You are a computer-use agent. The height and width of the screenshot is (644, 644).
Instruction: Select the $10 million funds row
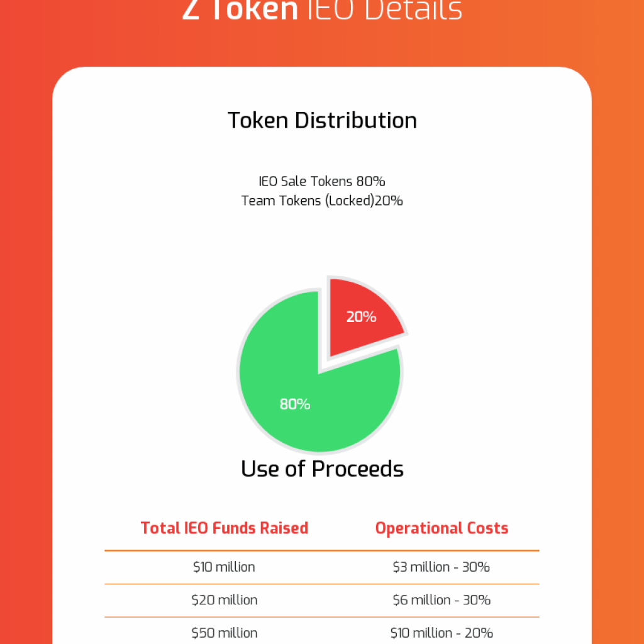point(322,567)
